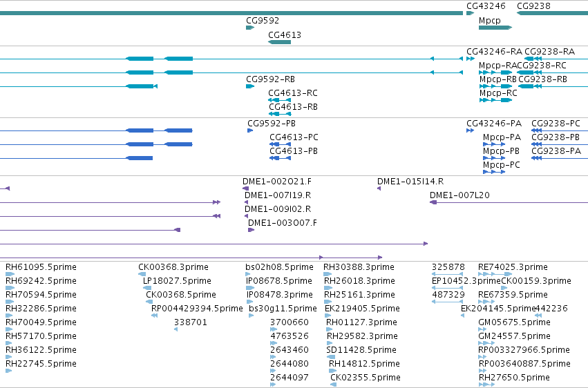Image resolution: width=588 pixels, height=388 pixels.
Task: Select protein CG9238-PC
Action: [x=560, y=130]
